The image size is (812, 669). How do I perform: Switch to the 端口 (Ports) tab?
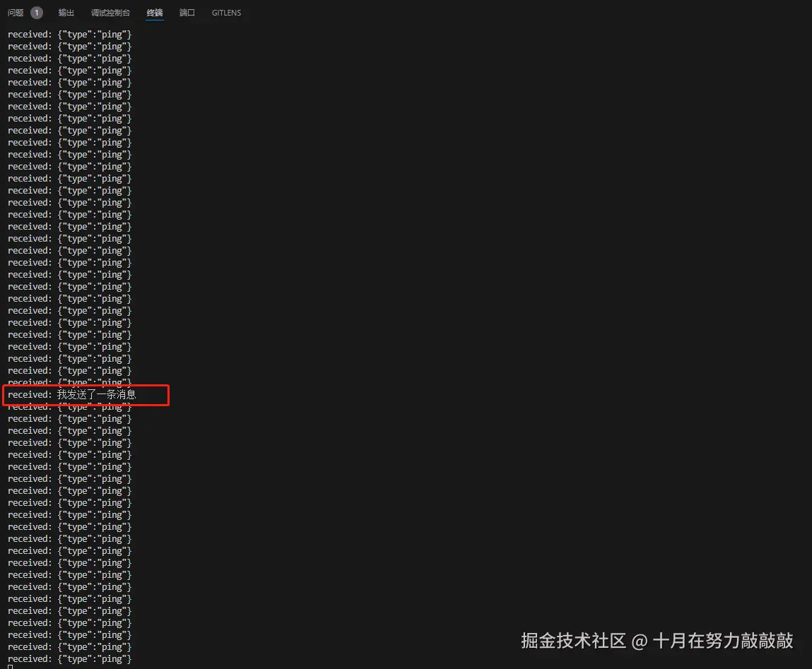pyautogui.click(x=187, y=12)
